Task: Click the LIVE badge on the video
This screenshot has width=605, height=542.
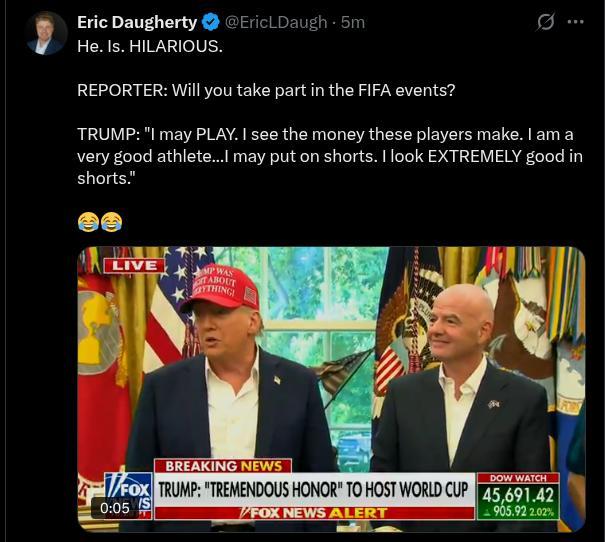Action: (134, 265)
